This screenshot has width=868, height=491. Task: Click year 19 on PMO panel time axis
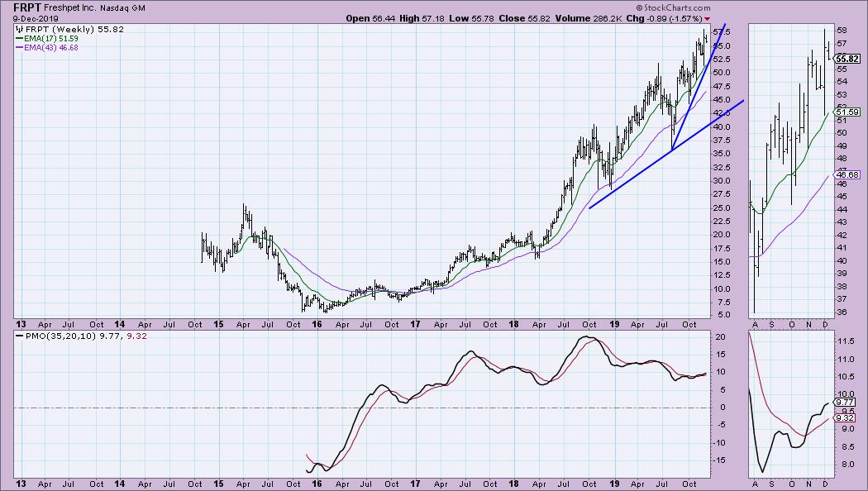point(614,484)
